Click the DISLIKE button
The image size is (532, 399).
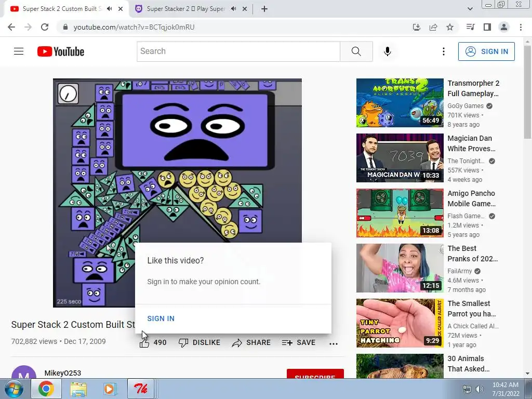199,343
